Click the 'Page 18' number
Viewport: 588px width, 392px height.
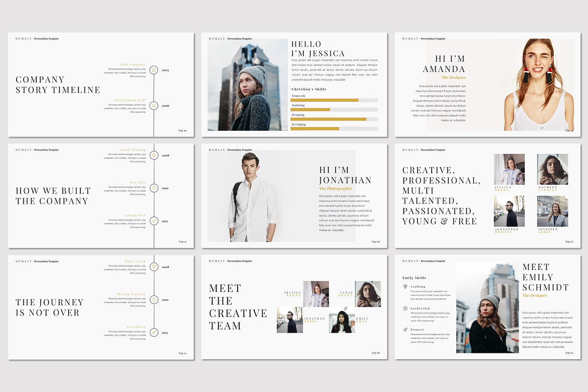point(376,353)
